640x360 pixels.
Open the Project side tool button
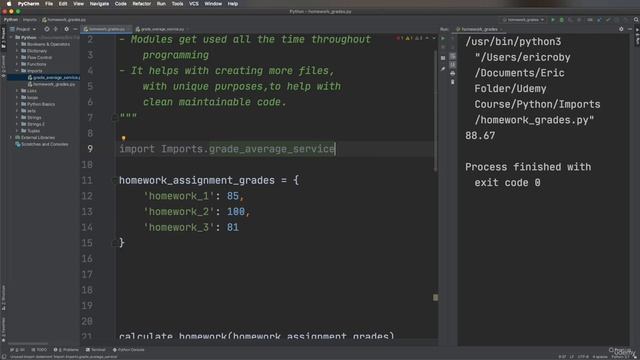(x=3, y=38)
